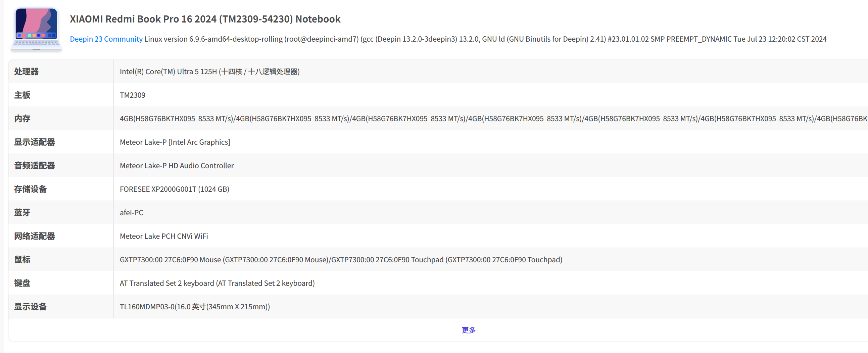Click the 网络适配器 row label
Image resolution: width=868 pixels, height=353 pixels.
[x=34, y=236]
